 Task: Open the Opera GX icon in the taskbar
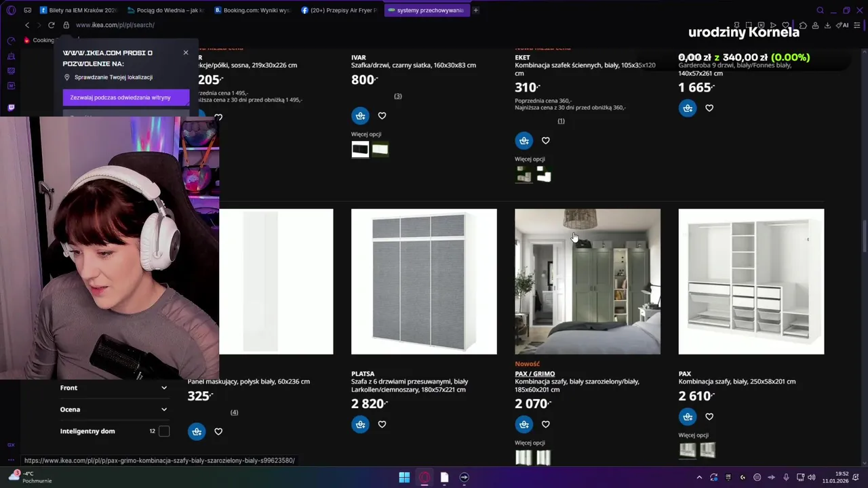(x=425, y=477)
